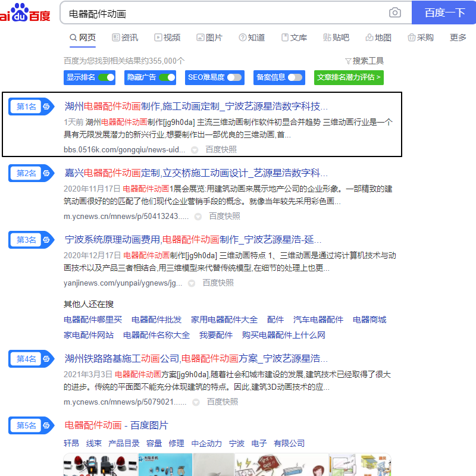Viewport: 476px width, 476px height.
Task: Expand dropdown arrow beside m.ycnews.cn/mnews/p/5079021 URL
Action: pos(196,402)
